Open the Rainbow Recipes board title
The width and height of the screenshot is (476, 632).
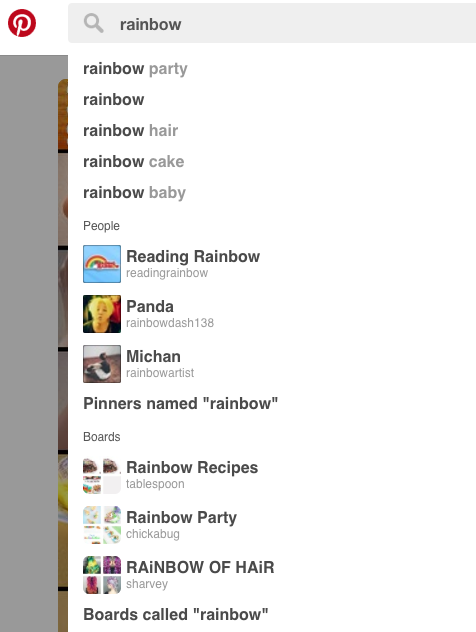pyautogui.click(x=192, y=468)
